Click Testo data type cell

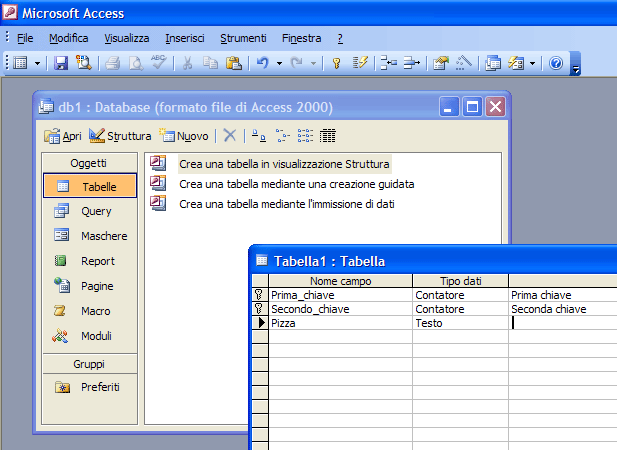tap(460, 323)
